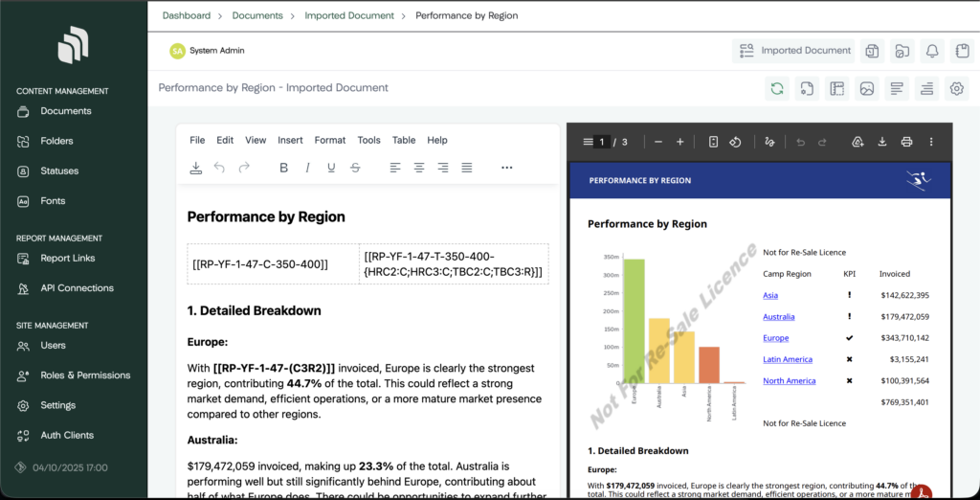The width and height of the screenshot is (980, 500).
Task: Open the Format menu
Action: pyautogui.click(x=330, y=140)
